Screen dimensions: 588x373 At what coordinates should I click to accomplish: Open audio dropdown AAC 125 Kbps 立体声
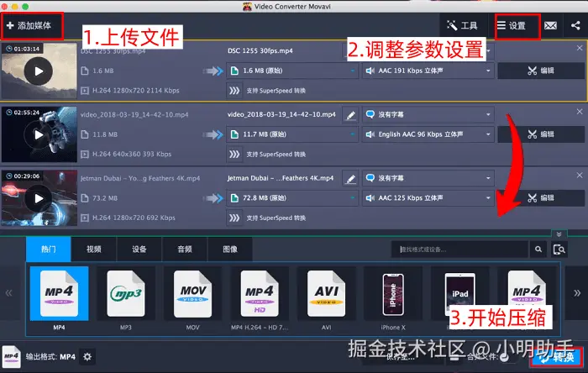(428, 198)
